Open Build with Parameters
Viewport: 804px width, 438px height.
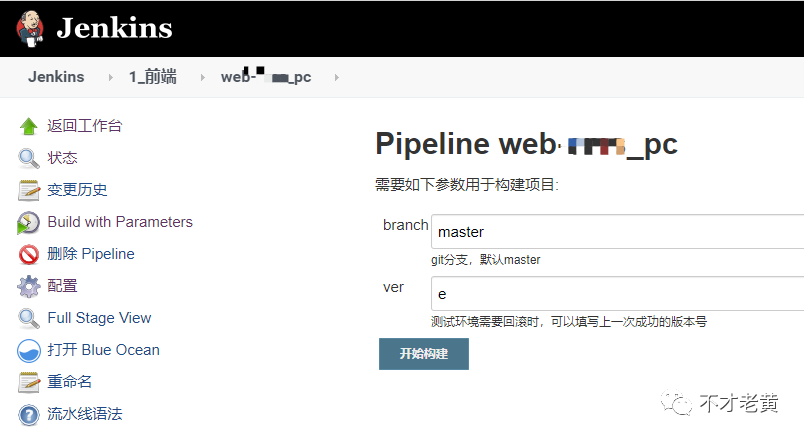tap(120, 222)
